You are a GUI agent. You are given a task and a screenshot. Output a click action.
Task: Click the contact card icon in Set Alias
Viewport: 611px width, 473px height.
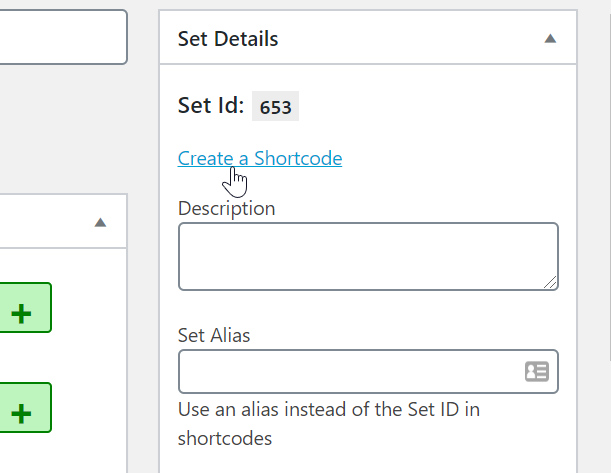(537, 372)
